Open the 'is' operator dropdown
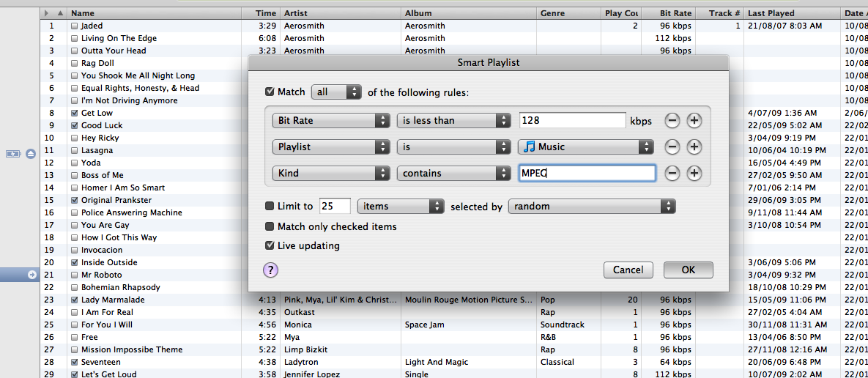868x378 pixels. tap(453, 147)
